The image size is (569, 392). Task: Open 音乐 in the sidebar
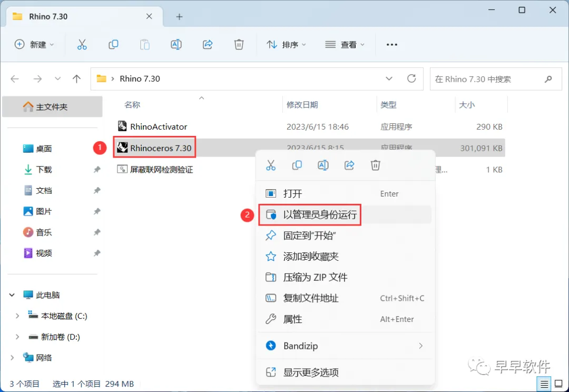[x=44, y=232]
